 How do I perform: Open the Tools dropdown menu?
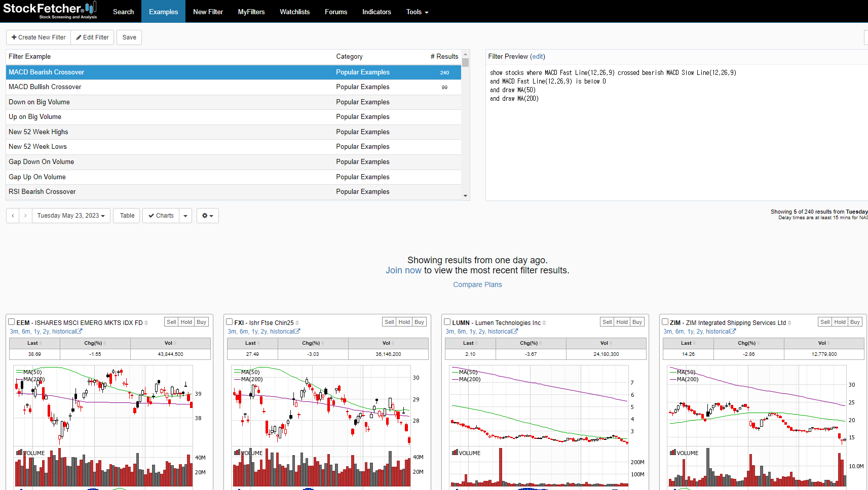coord(417,12)
